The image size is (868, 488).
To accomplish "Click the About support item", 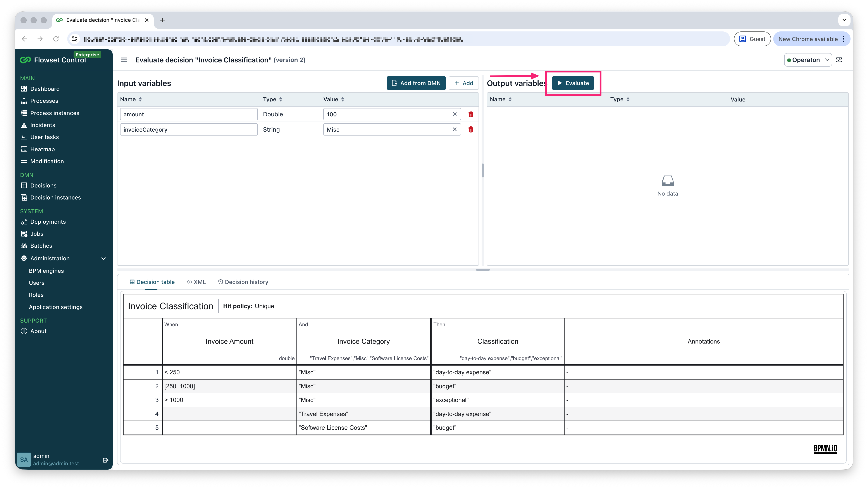I will coord(38,331).
